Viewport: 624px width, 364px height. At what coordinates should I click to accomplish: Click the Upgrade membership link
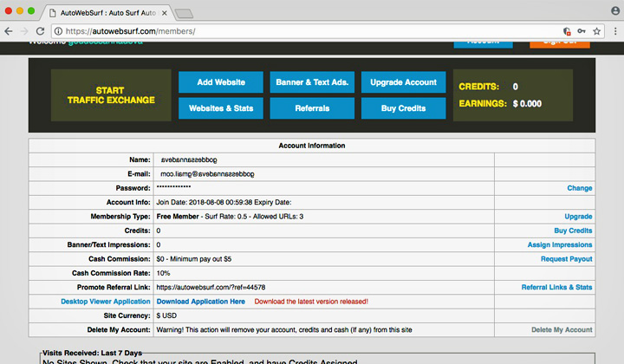point(578,217)
